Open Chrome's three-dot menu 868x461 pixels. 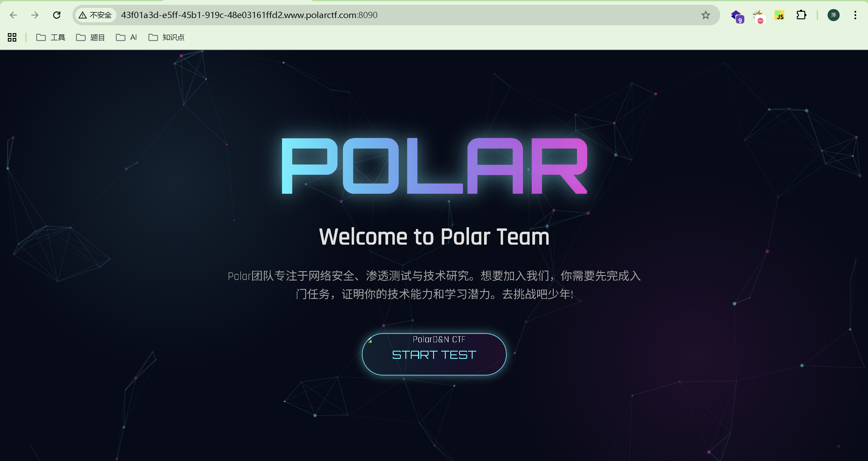855,15
